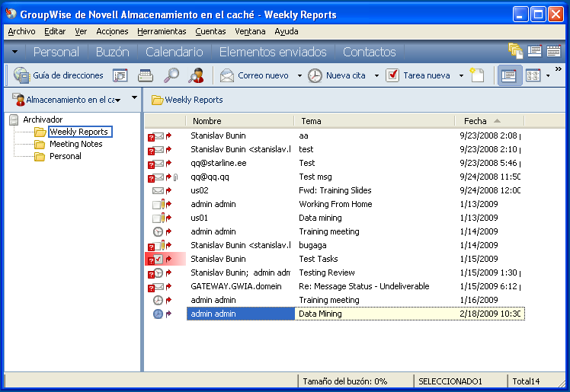Click the envelope icon for Fwd: Training Slides
570x392 pixels.
click(x=158, y=191)
